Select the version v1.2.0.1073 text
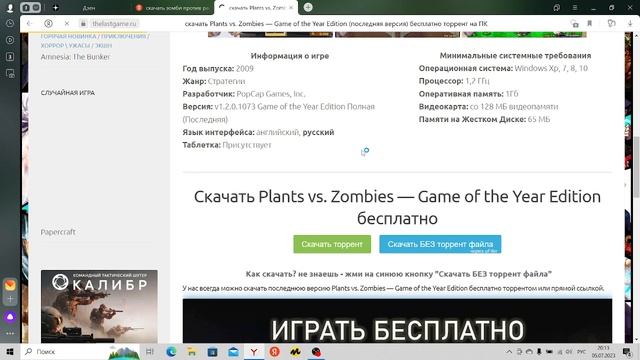Screen dimensions: 640x360 [235, 107]
